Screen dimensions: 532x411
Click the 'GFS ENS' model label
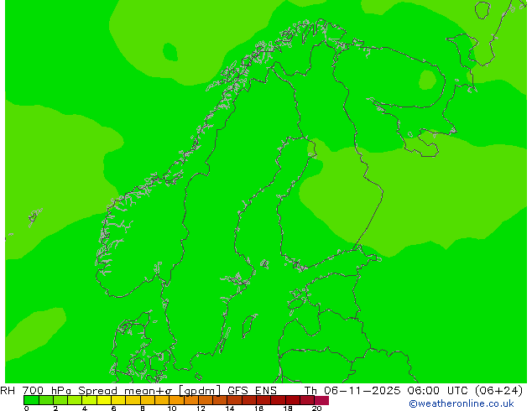[252, 390]
